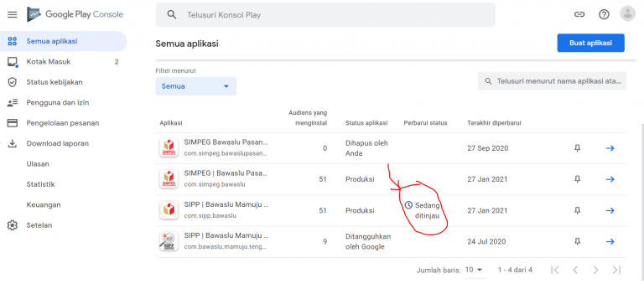The image size is (644, 304).
Task: Click the Status aplikasi column header
Action: tap(366, 123)
